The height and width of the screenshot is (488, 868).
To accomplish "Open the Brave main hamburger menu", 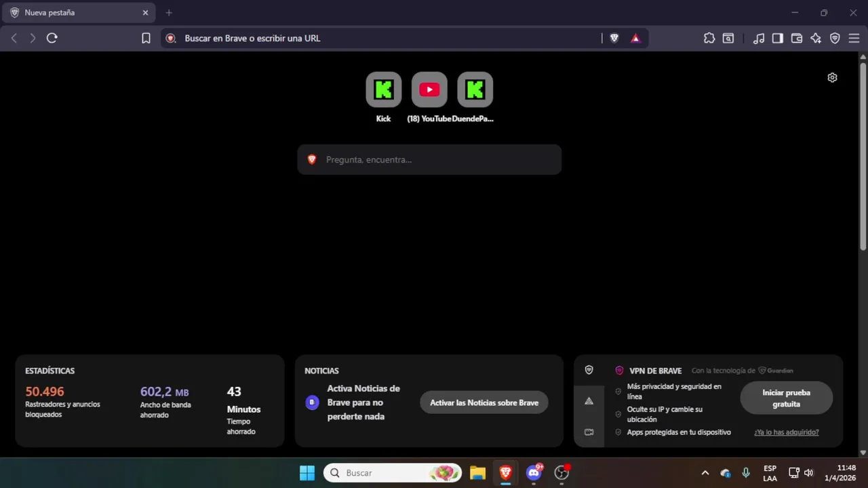I will pyautogui.click(x=854, y=38).
